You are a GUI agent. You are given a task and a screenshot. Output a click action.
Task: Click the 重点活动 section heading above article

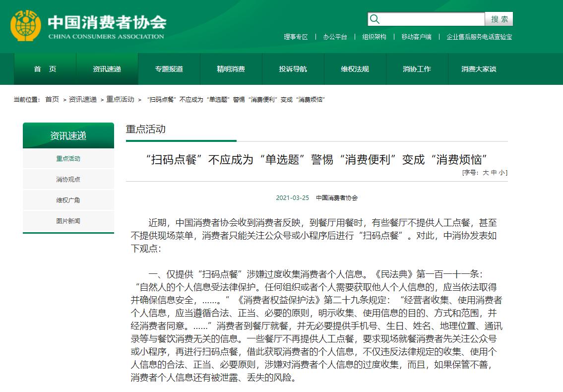(x=146, y=130)
